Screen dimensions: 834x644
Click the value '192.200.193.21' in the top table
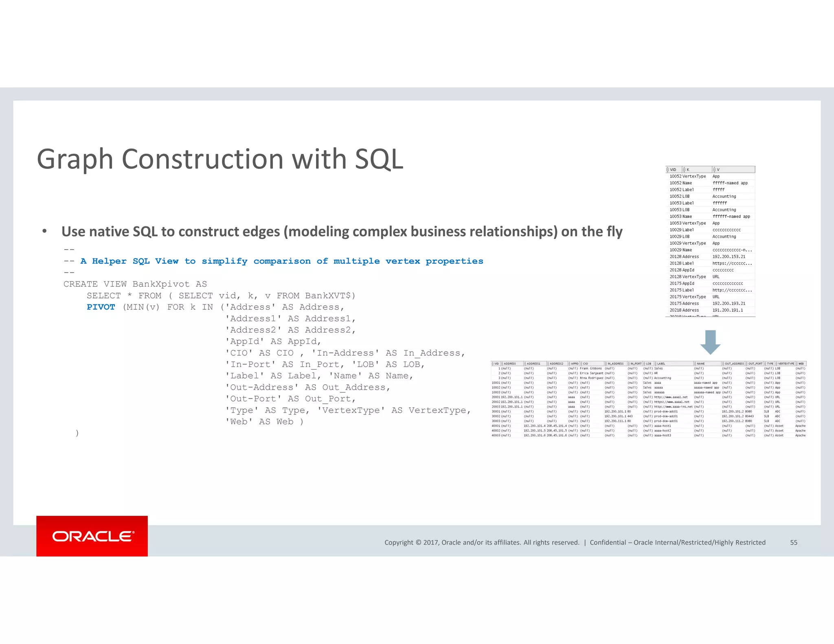(x=729, y=304)
